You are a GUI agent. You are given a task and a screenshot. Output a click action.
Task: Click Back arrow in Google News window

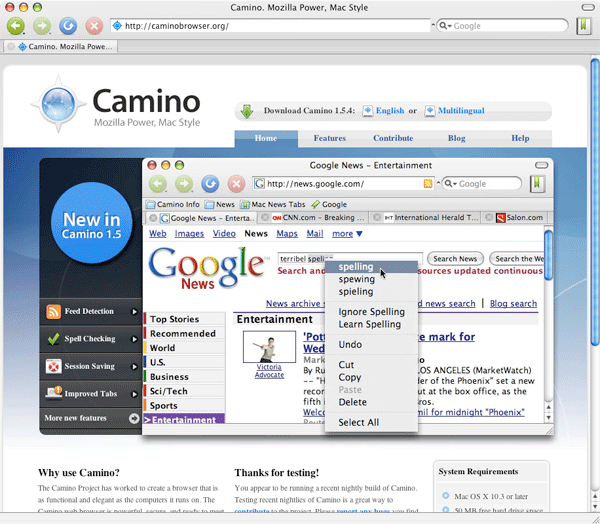[158, 184]
